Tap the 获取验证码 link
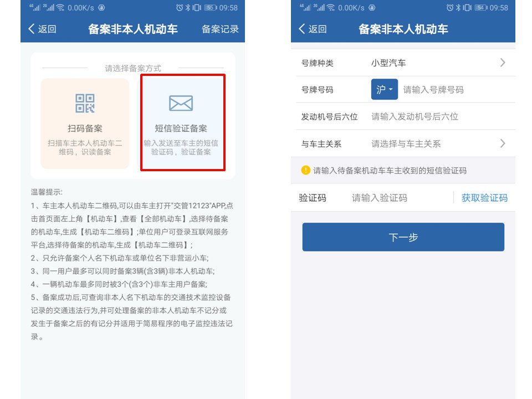Image resolution: width=532 pixels, height=399 pixels. pyautogui.click(x=484, y=198)
